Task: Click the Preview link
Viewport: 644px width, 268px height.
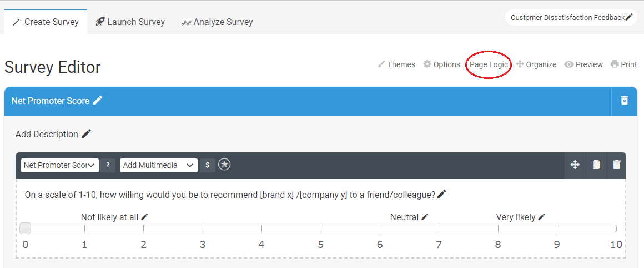Action: [x=583, y=64]
